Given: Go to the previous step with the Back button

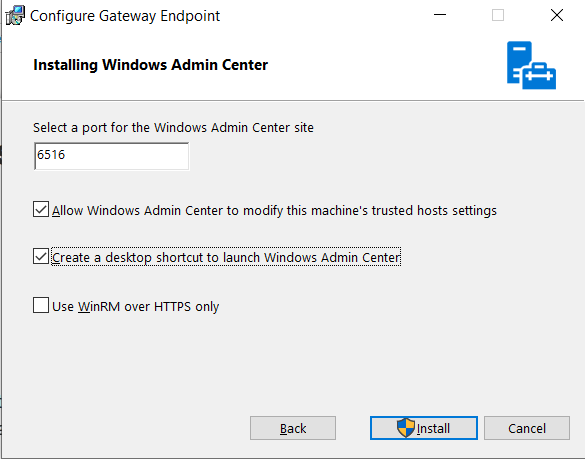Looking at the screenshot, I should click(x=293, y=428).
